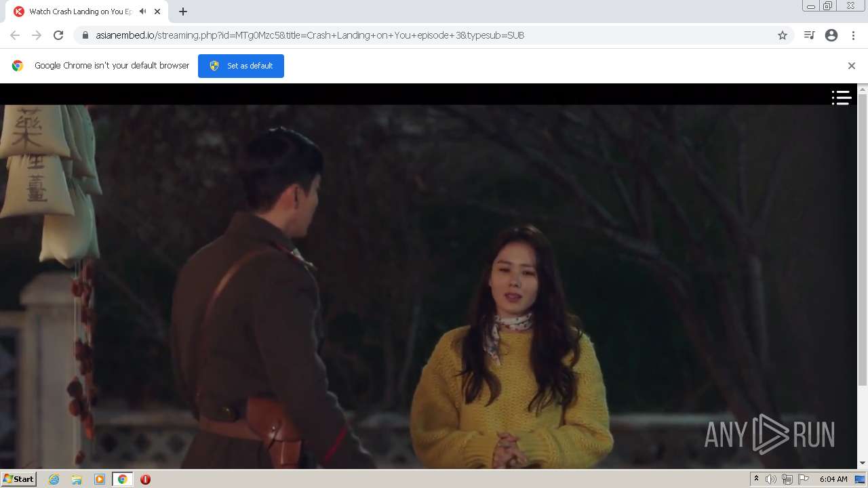Open the video playlist menu icon
The image size is (868, 488).
point(842,98)
